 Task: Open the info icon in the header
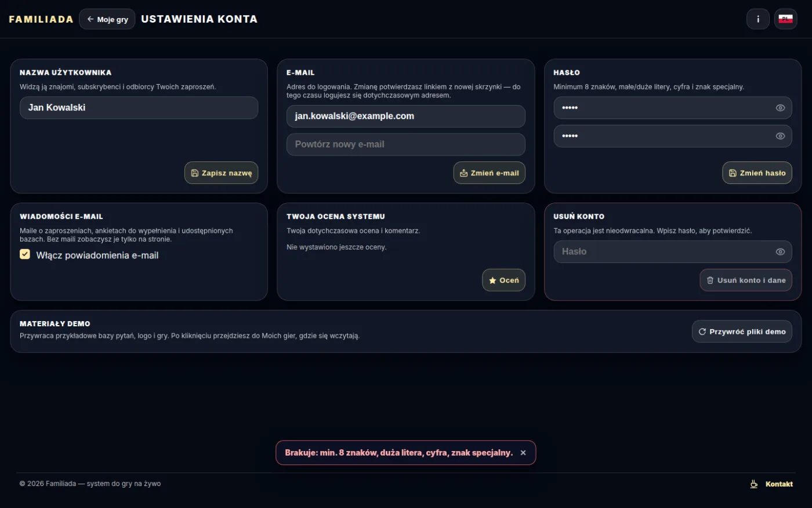pos(757,19)
